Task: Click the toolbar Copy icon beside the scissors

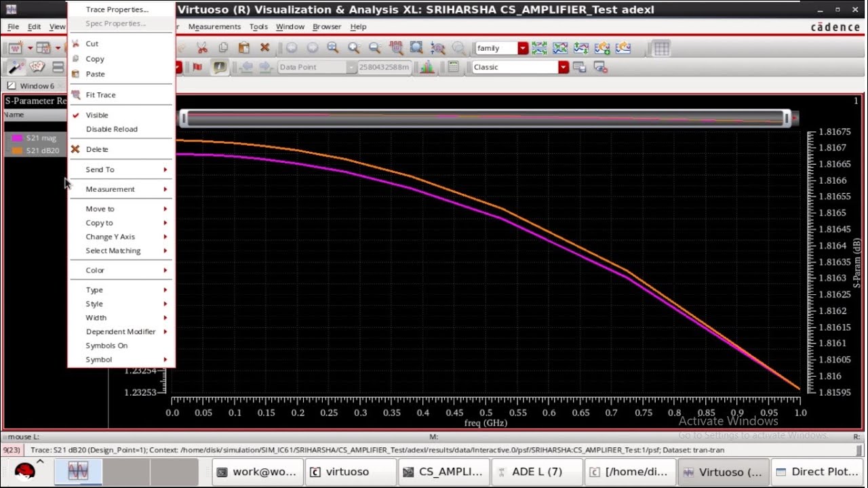Action: click(223, 48)
